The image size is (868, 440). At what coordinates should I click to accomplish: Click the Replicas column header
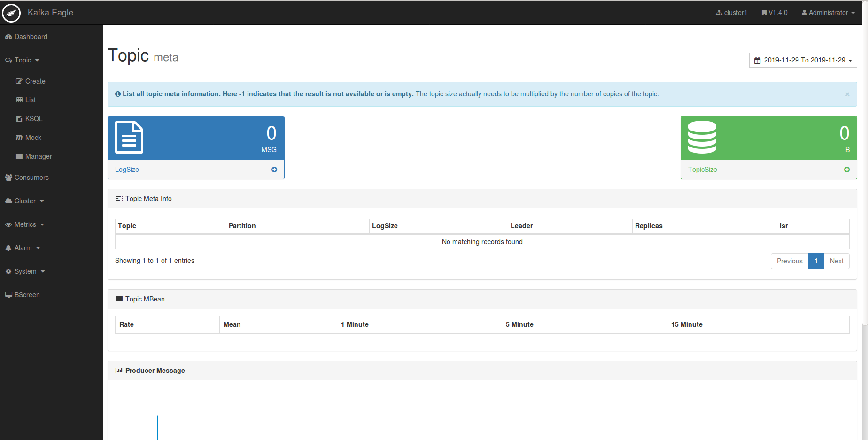tap(705, 226)
